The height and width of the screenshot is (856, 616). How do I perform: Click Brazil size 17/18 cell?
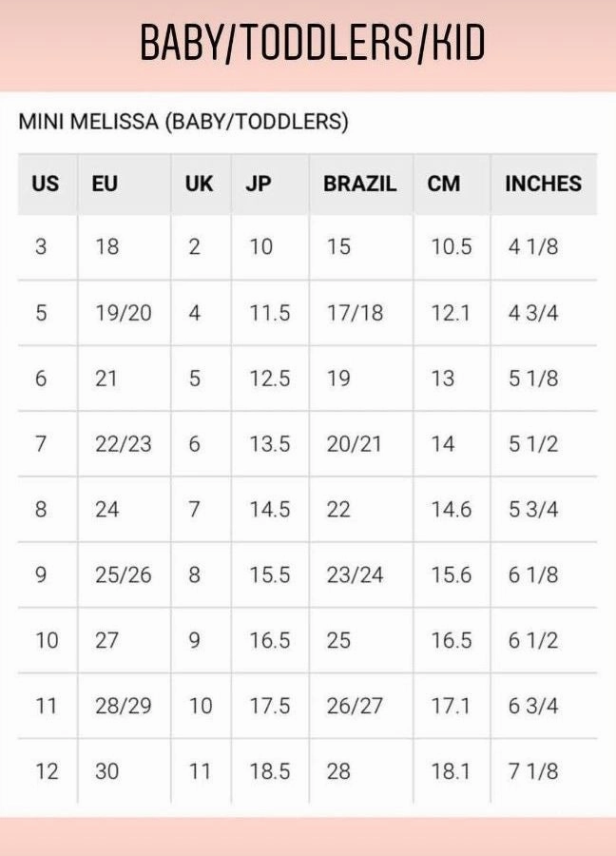(355, 313)
